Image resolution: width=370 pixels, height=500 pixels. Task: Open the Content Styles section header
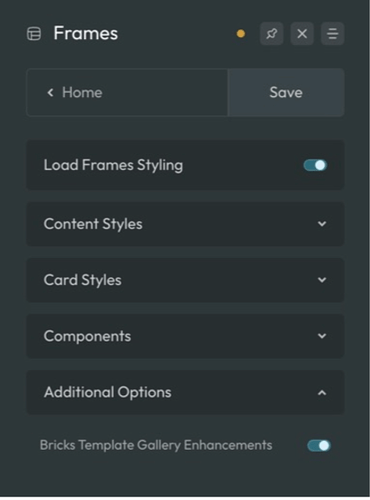pos(185,224)
